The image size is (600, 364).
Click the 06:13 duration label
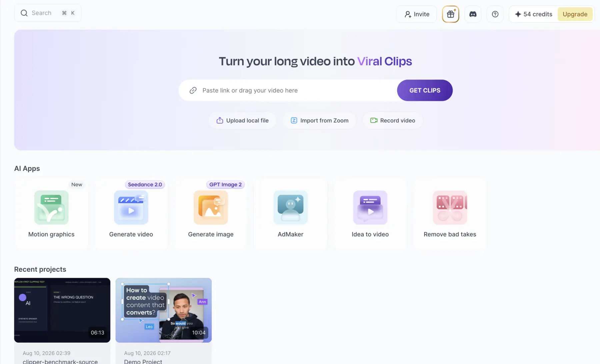(x=97, y=333)
